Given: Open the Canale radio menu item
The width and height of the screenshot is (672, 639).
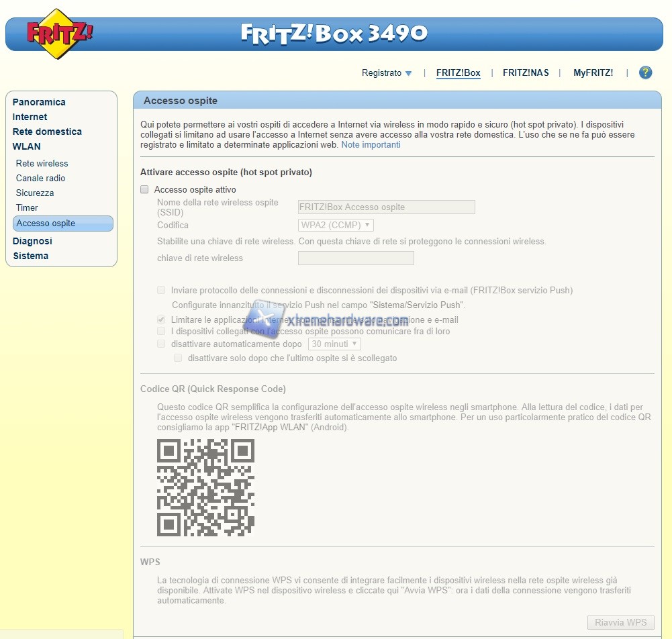Looking at the screenshot, I should tap(41, 178).
